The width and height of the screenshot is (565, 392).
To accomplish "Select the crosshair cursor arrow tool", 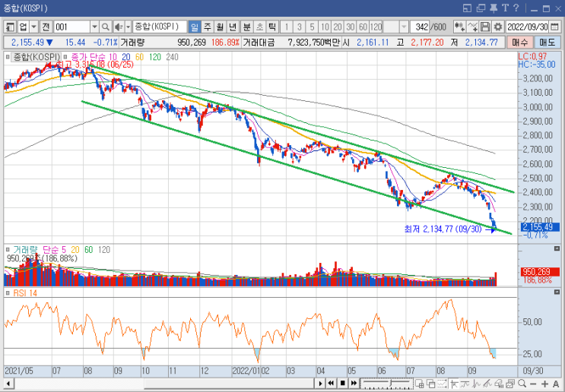I will pyautogui.click(x=454, y=383).
